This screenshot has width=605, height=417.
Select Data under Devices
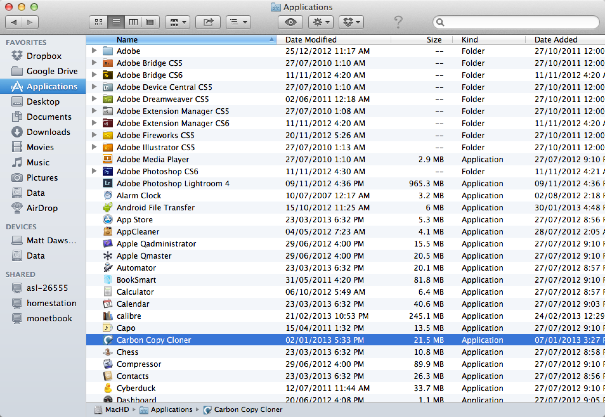coord(43,256)
